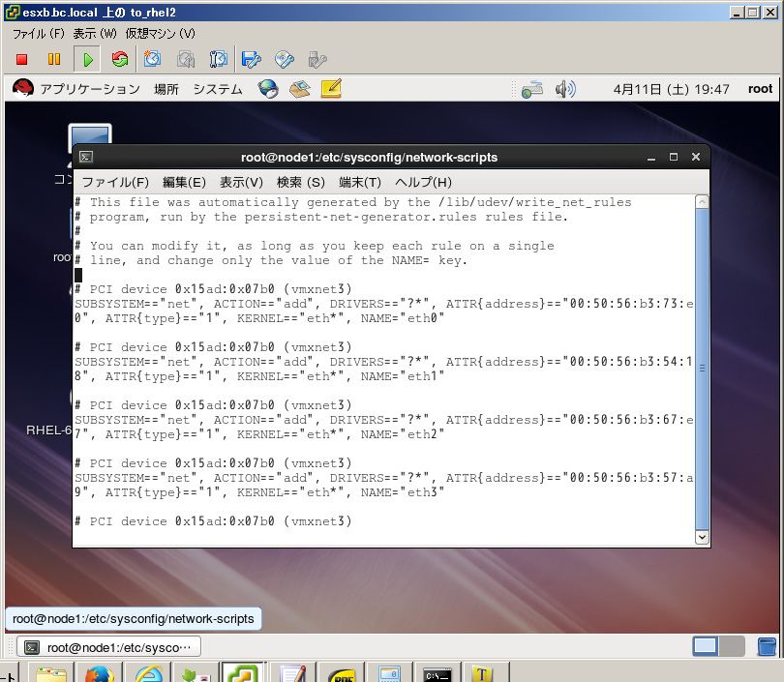
Task: Take a snapshot of the virtual machine
Action: pyautogui.click(x=153, y=59)
